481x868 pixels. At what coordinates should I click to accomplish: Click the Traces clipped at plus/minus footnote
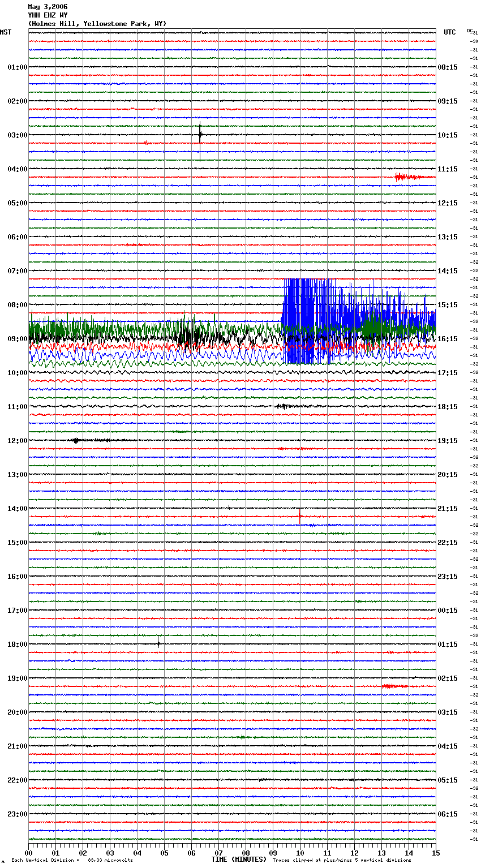342,861
